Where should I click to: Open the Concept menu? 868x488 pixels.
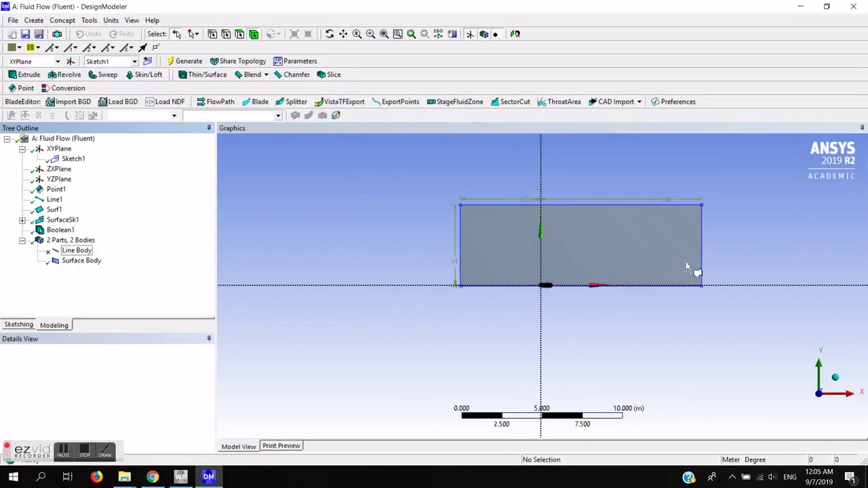(x=62, y=20)
